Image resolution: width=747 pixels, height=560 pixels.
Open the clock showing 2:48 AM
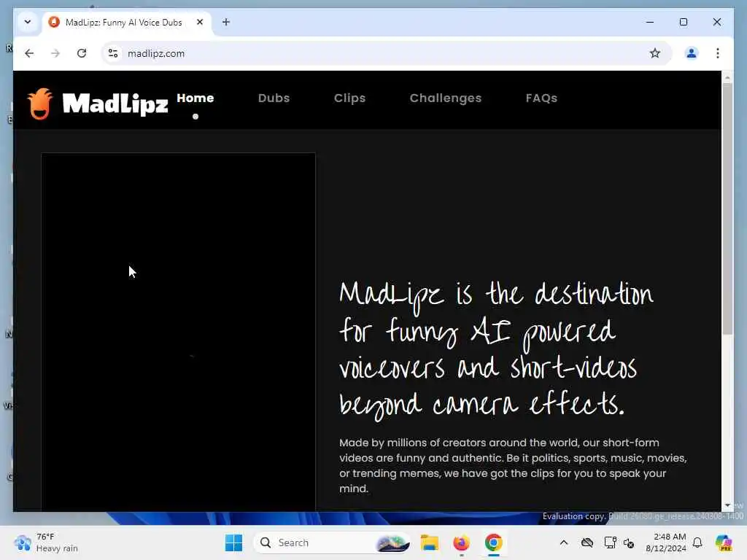[666, 542]
